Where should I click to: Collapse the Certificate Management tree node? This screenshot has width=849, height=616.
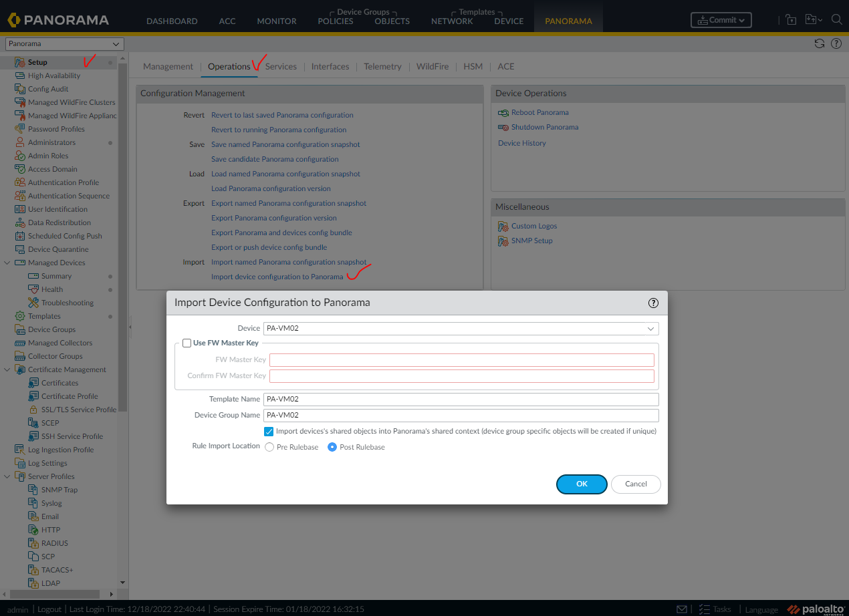(x=7, y=369)
